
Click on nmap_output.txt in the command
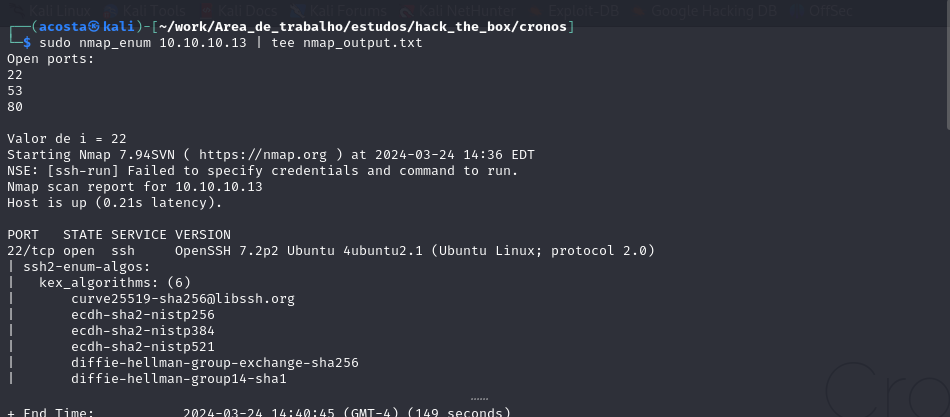tap(363, 43)
